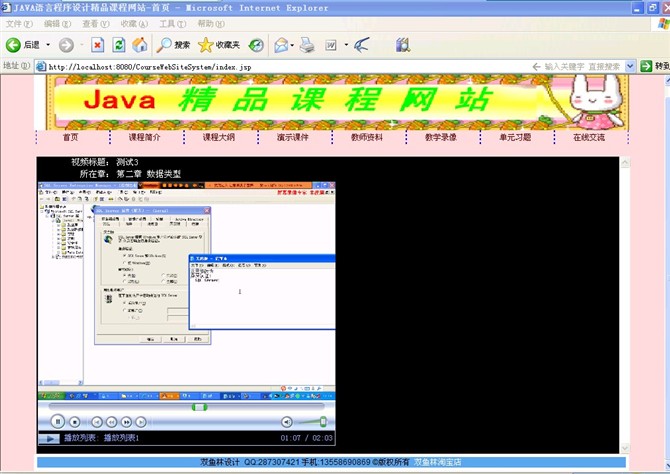
Task: Stop page loading with red X icon
Action: pos(97,44)
